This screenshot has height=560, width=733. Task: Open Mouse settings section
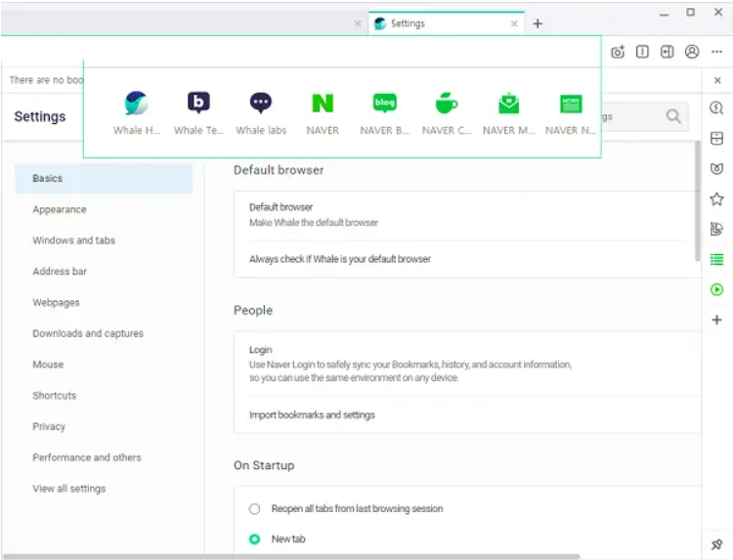click(48, 365)
